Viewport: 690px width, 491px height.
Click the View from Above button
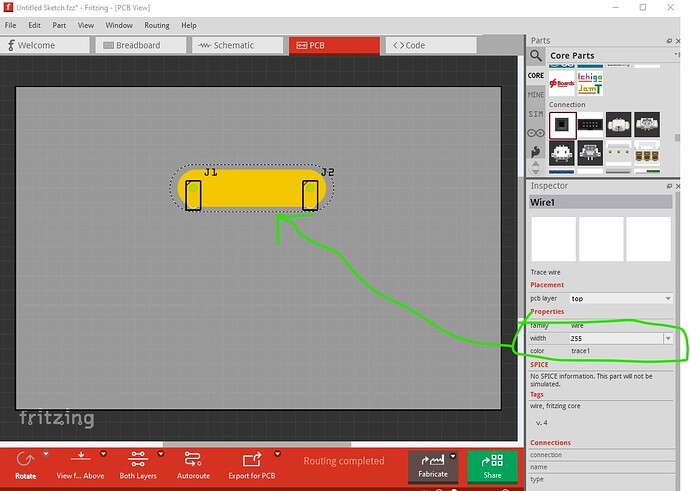81,465
